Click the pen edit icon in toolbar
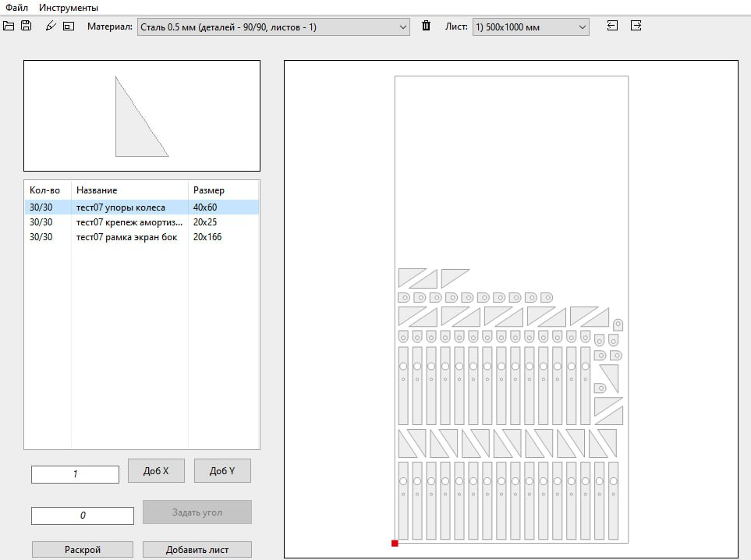751x560 pixels. coord(51,27)
